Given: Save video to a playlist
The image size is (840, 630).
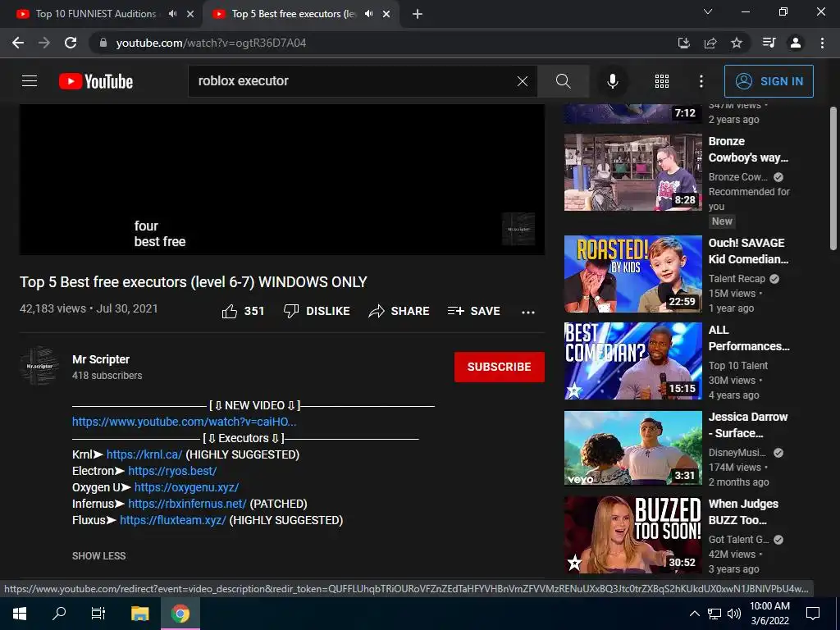Looking at the screenshot, I should (x=473, y=311).
